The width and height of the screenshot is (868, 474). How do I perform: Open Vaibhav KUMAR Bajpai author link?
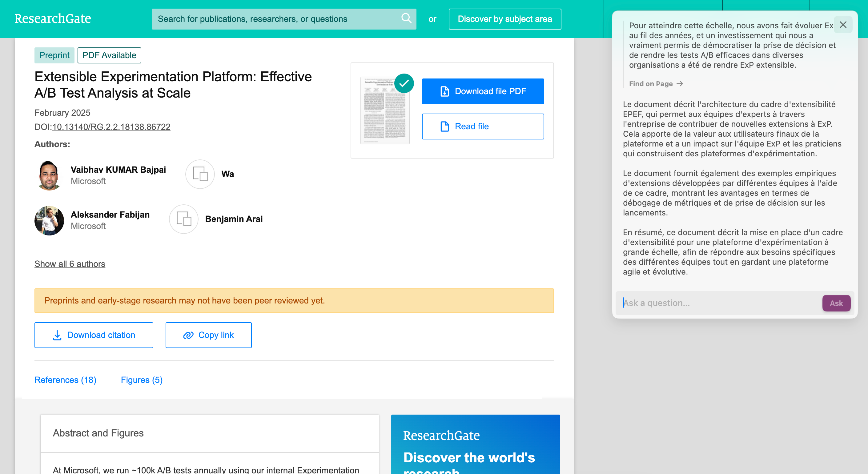(118, 170)
